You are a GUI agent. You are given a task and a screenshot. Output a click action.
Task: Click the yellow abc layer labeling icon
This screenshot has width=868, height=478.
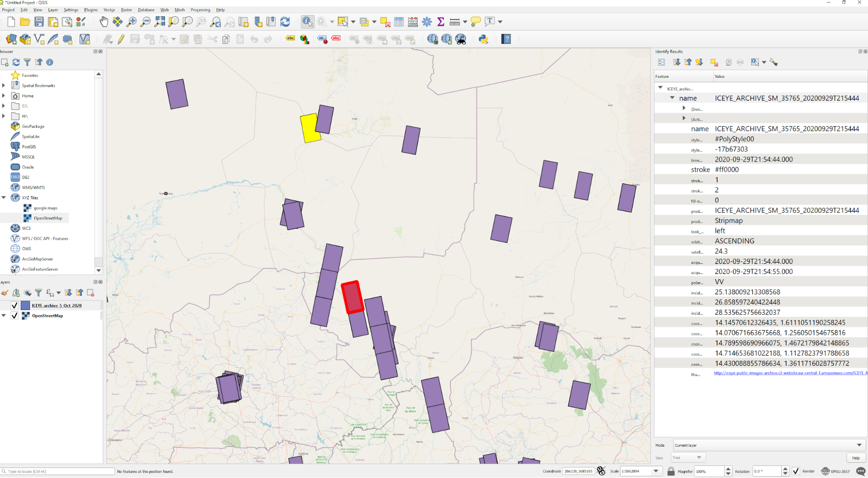pyautogui.click(x=290, y=39)
